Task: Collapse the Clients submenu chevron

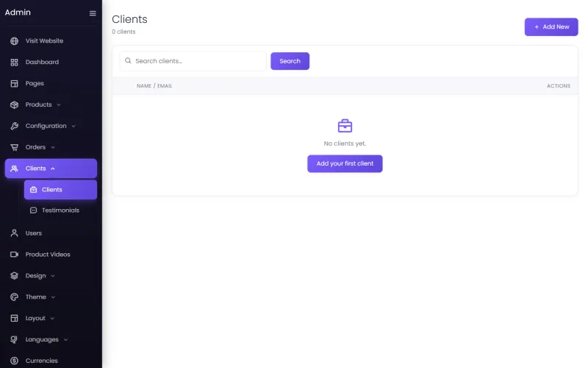Action: click(x=53, y=169)
